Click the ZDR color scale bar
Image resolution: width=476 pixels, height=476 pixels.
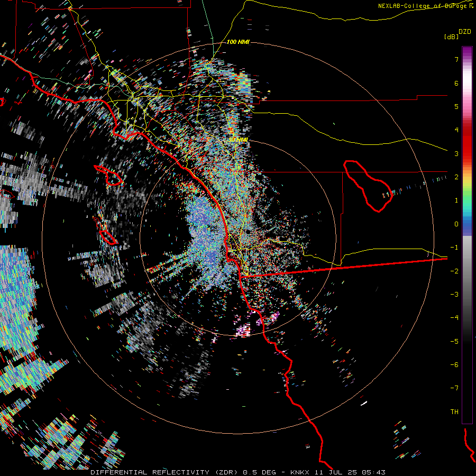(467, 235)
